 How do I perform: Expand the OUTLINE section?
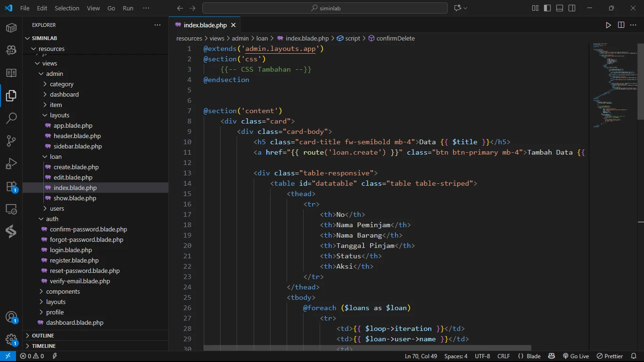tap(43, 336)
